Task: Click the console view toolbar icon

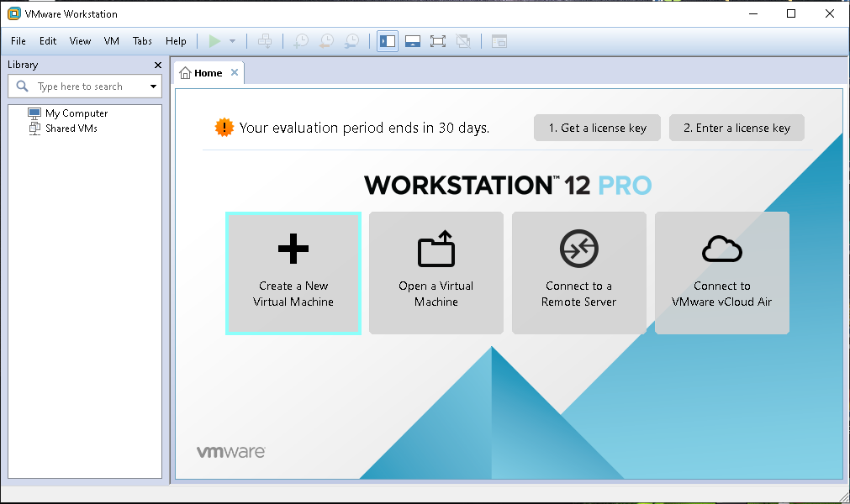Action: [499, 41]
